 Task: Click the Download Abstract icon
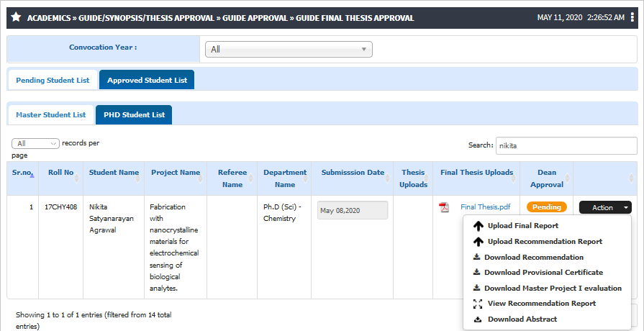coord(477,319)
